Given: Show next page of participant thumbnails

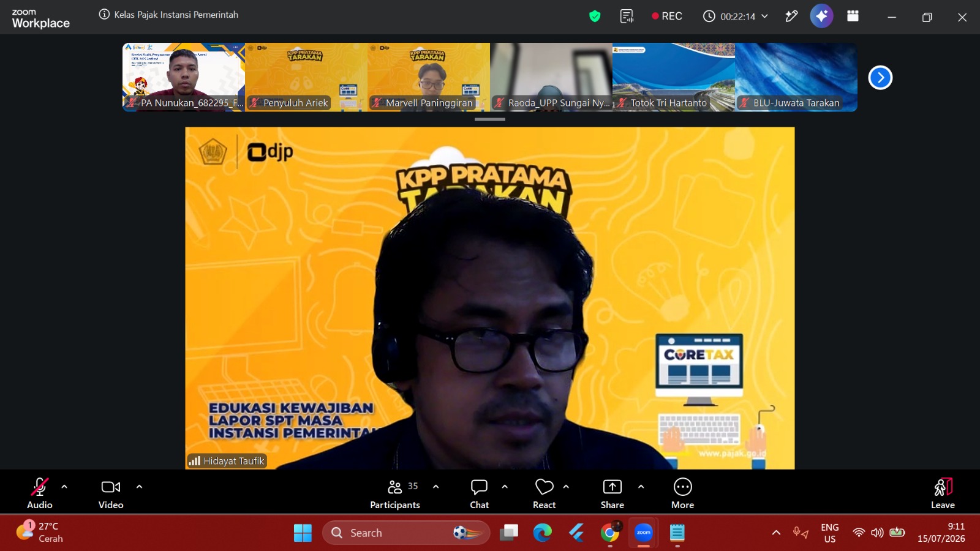Looking at the screenshot, I should 880,78.
